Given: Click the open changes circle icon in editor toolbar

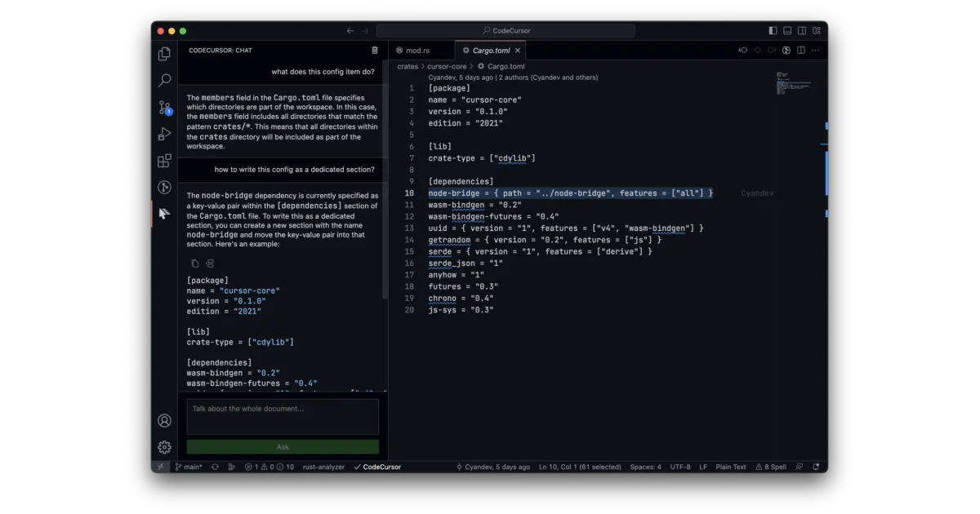Looking at the screenshot, I should tap(758, 51).
